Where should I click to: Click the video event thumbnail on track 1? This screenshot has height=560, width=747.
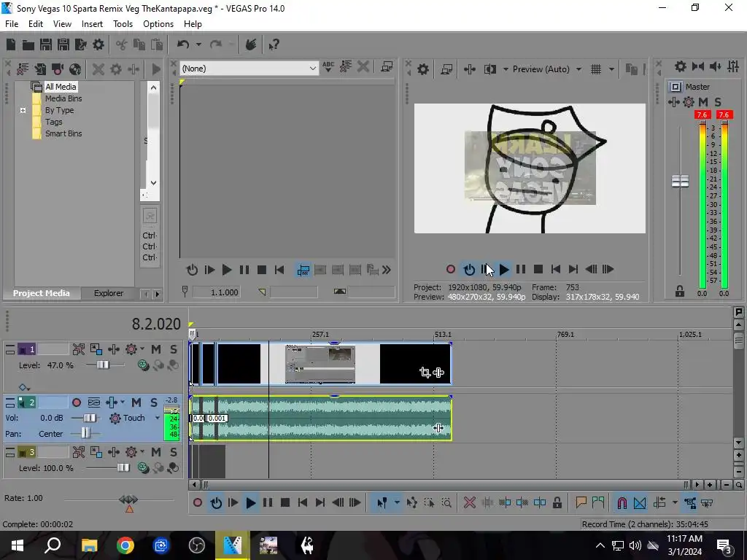(320, 365)
